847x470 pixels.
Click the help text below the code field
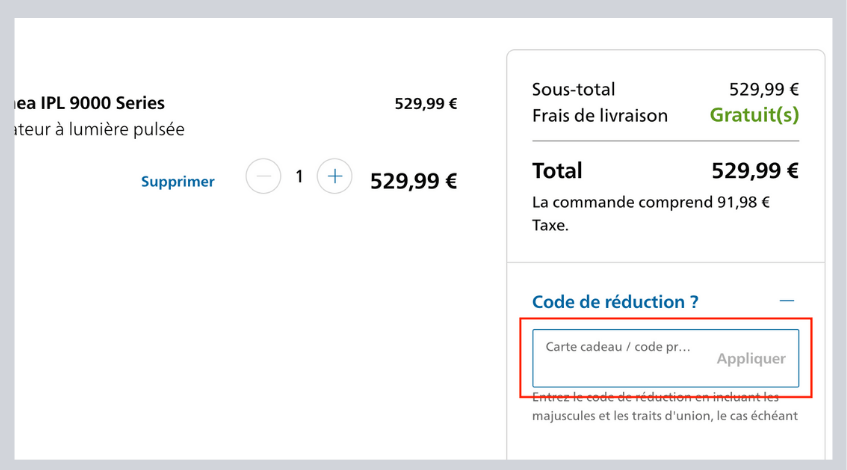665,406
